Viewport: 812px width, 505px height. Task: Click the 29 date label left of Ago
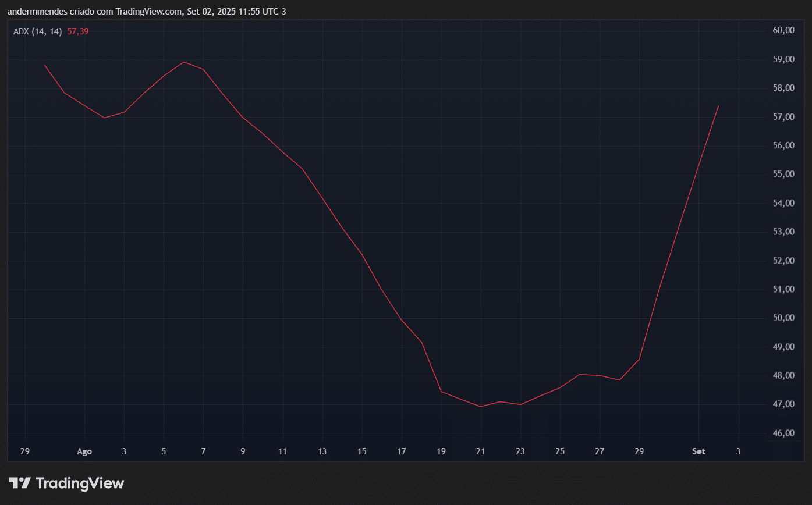coord(25,451)
